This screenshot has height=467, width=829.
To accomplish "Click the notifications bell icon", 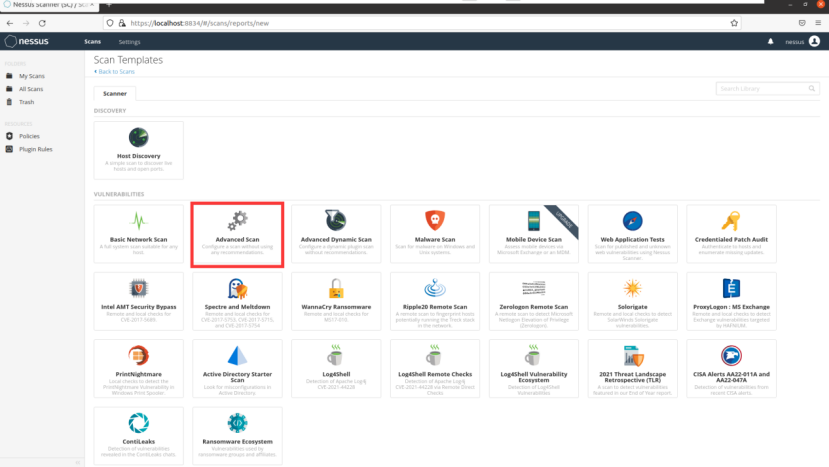I will (770, 41).
